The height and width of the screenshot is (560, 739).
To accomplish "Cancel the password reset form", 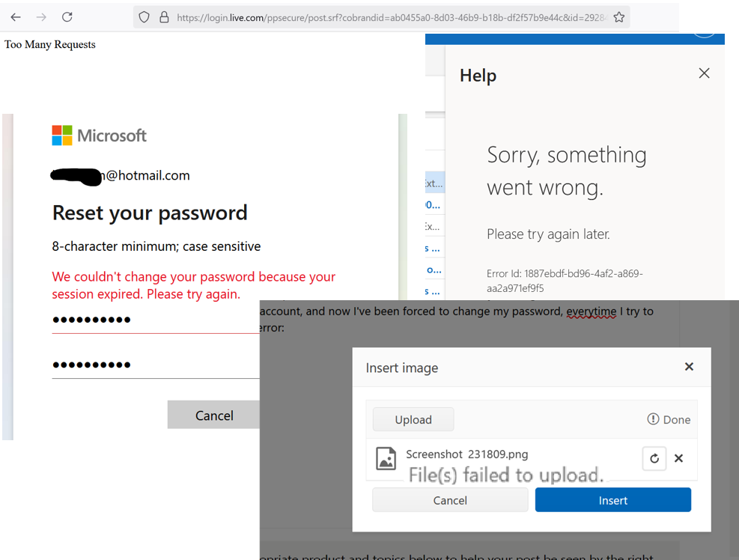I will (213, 415).
